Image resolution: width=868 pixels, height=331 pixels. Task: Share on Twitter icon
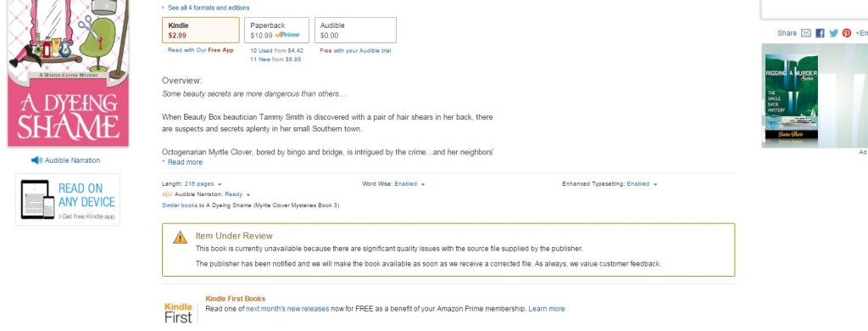click(x=834, y=33)
